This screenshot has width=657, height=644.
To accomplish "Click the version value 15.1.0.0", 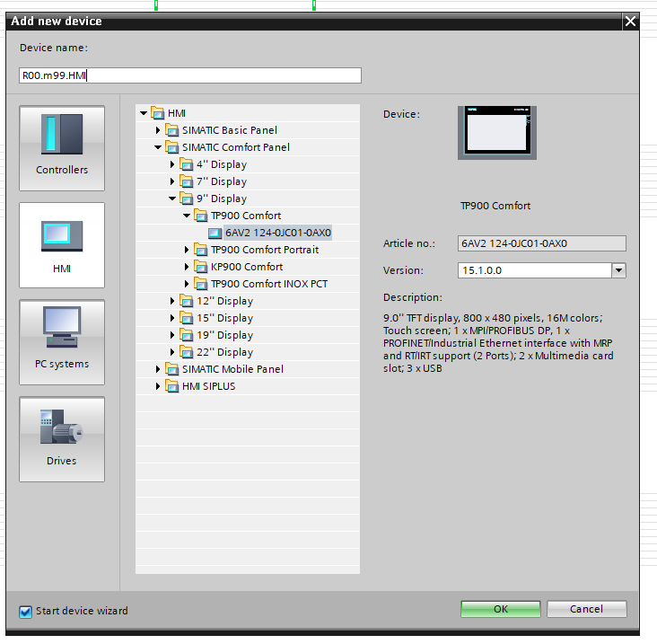I will coord(482,270).
